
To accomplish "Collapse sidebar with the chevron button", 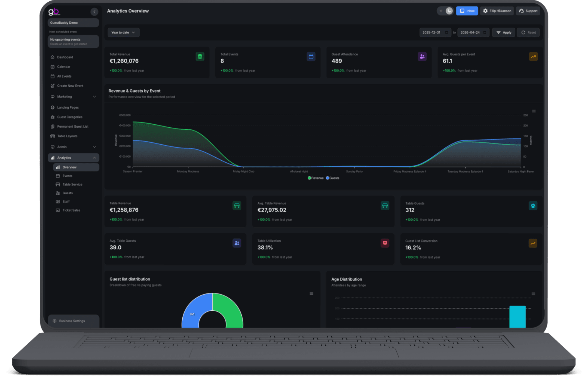I will coord(94,12).
